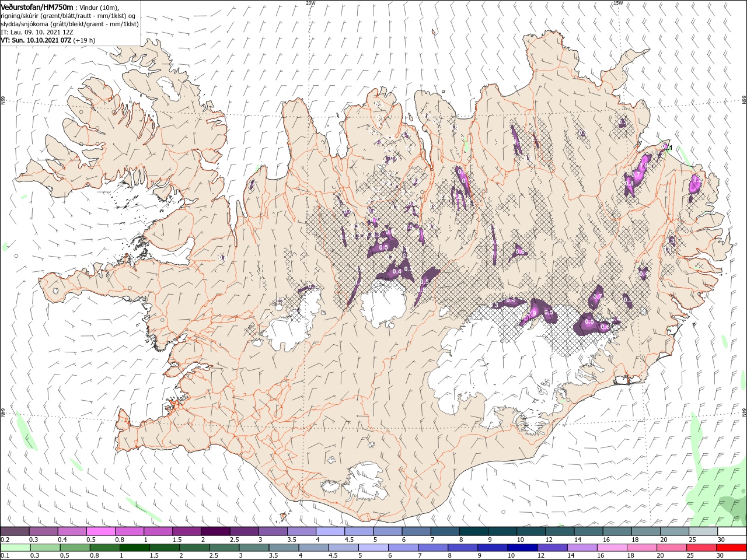747x560 pixels.
Task: Click the 30 label in the upper legend row
Action: (x=721, y=540)
